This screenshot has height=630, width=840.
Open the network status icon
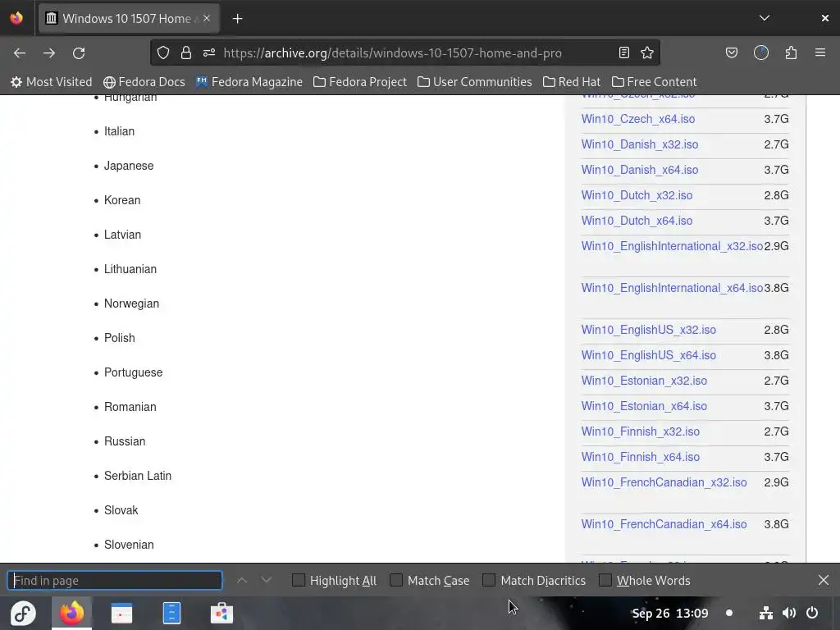(x=766, y=613)
